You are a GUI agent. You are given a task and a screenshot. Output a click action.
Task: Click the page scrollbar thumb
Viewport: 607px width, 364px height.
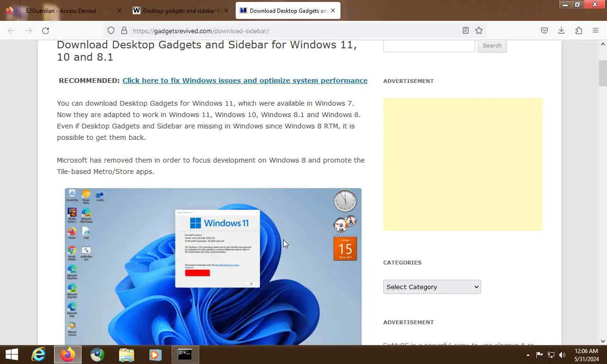pos(603,73)
